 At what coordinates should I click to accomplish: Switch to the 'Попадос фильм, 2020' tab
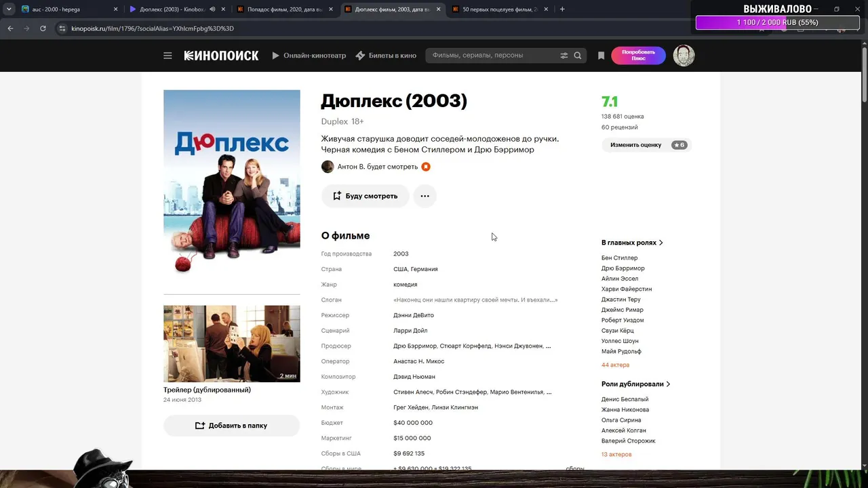[285, 9]
